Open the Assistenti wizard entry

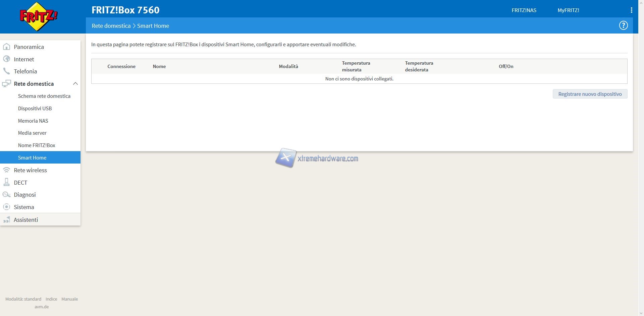point(26,220)
